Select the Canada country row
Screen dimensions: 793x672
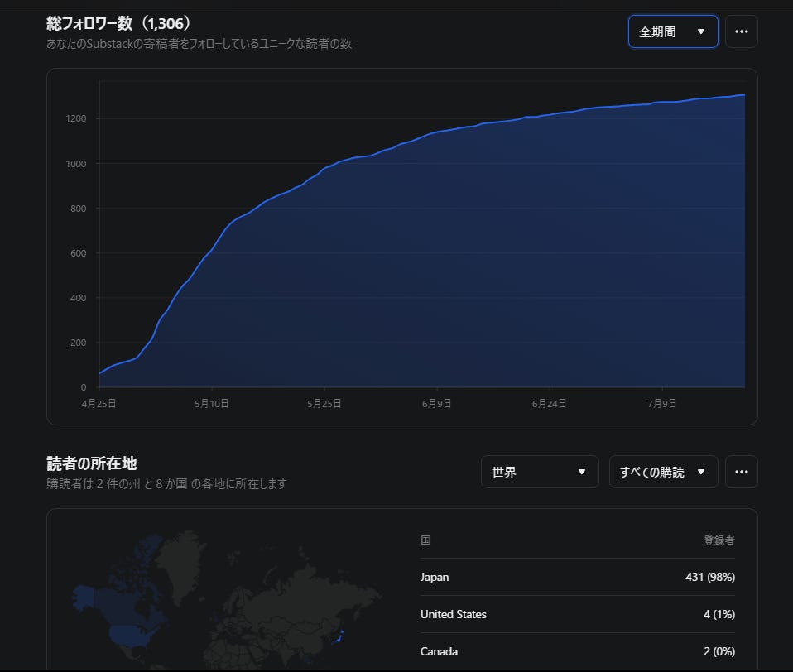pos(578,652)
